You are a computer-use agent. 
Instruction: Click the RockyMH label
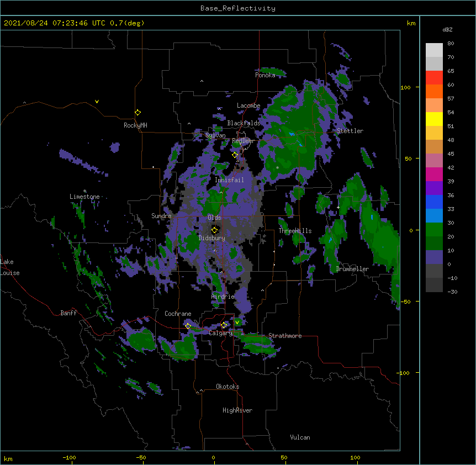(x=135, y=125)
